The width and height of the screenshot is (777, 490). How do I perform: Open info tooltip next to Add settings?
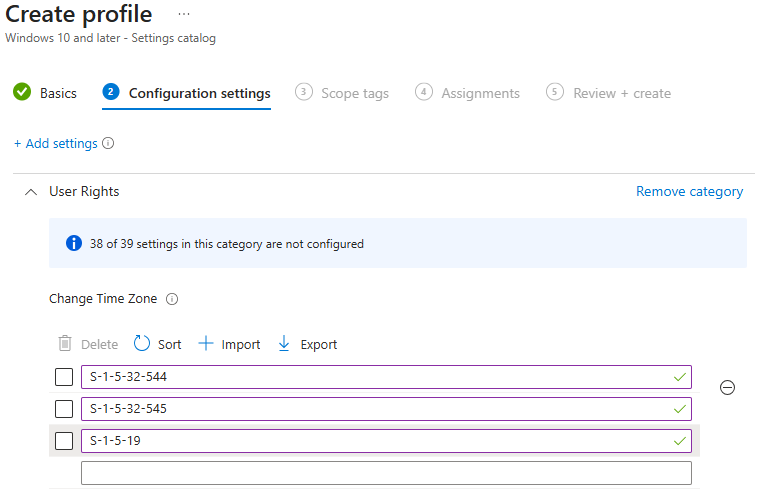click(108, 143)
